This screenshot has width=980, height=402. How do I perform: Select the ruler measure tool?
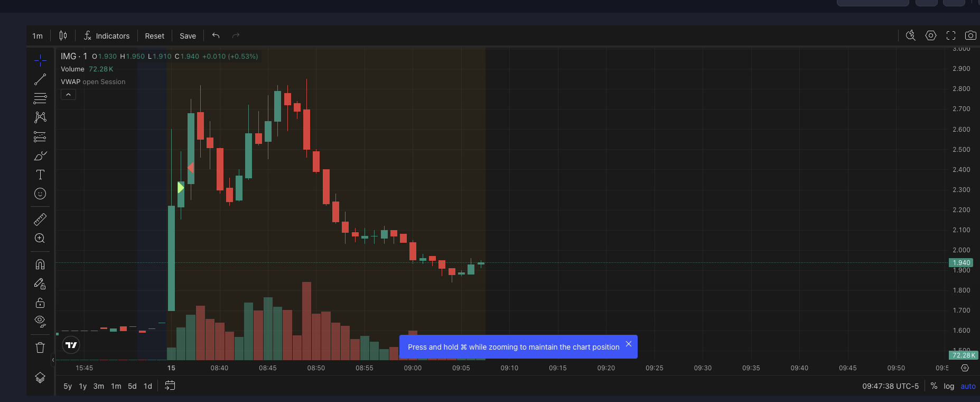tap(40, 219)
